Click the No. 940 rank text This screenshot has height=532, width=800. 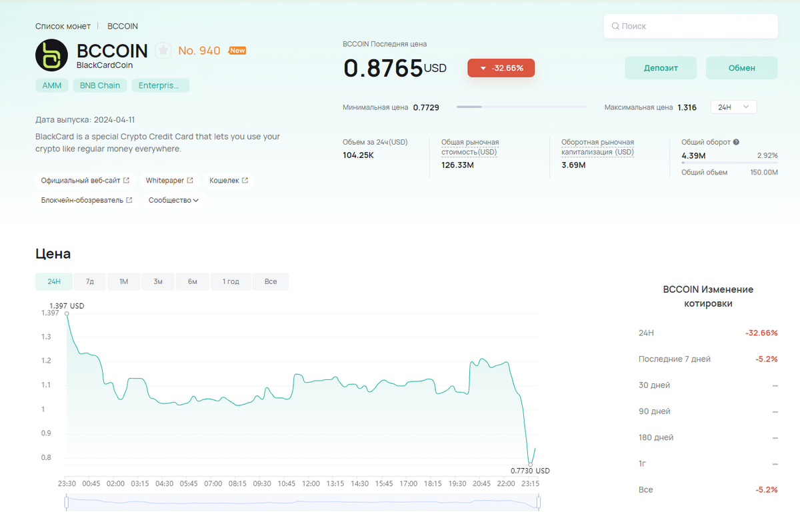click(199, 51)
